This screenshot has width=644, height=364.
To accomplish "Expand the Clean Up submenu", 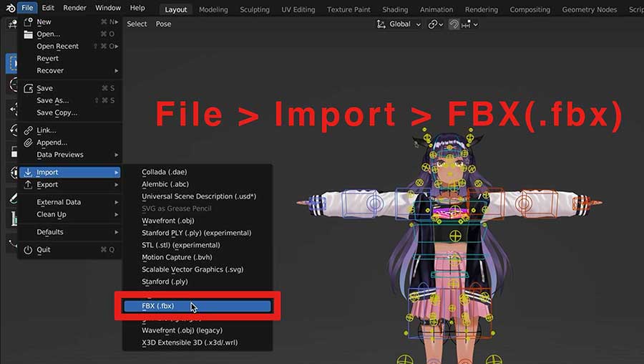I will 70,214.
